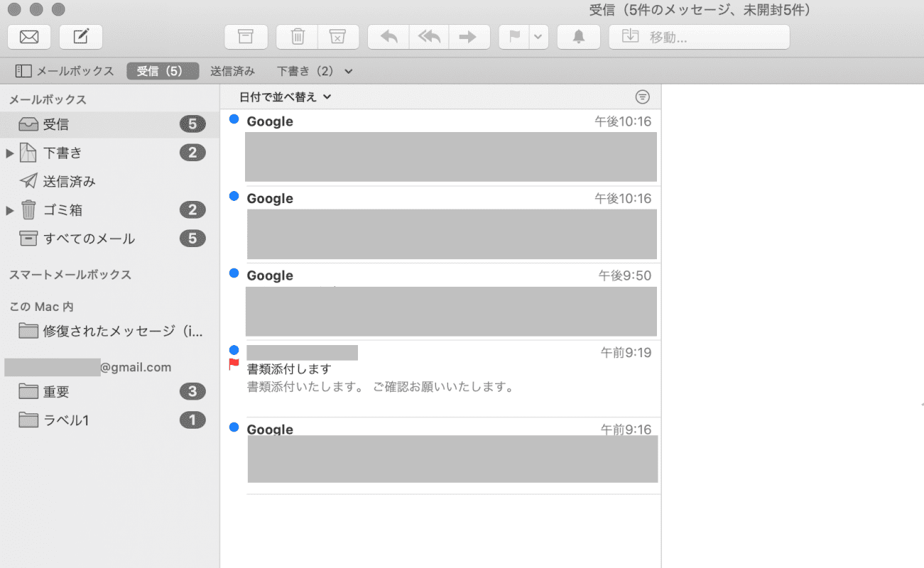
Task: Click inbox icon beside 受信 in sidebar
Action: [28, 125]
